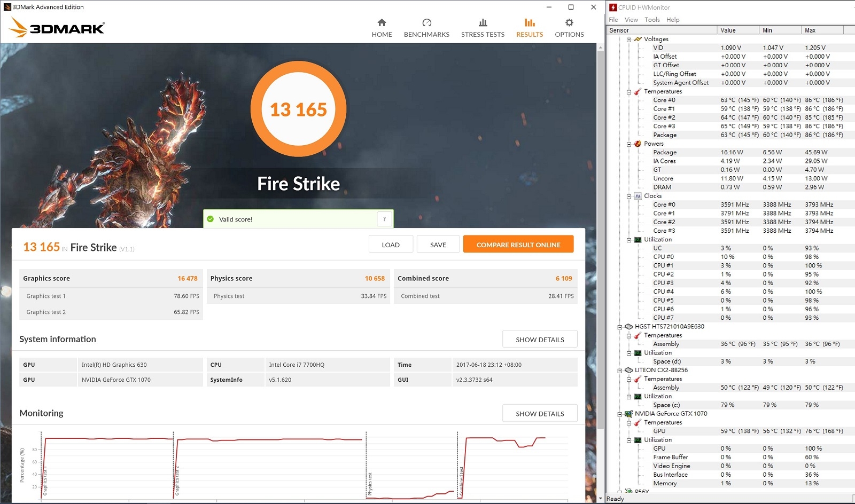Collapse the NVIDIA GeForce GTX 1070 node
855x504 pixels.
(x=620, y=414)
